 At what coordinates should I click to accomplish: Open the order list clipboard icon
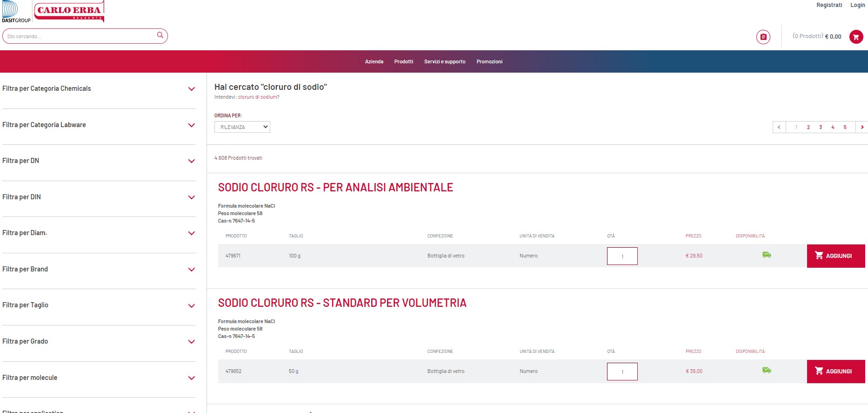click(763, 37)
